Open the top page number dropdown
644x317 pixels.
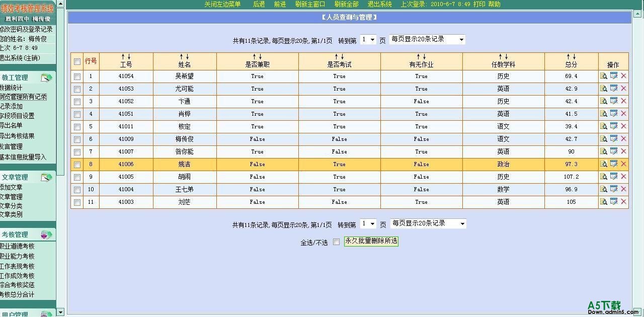pyautogui.click(x=368, y=40)
